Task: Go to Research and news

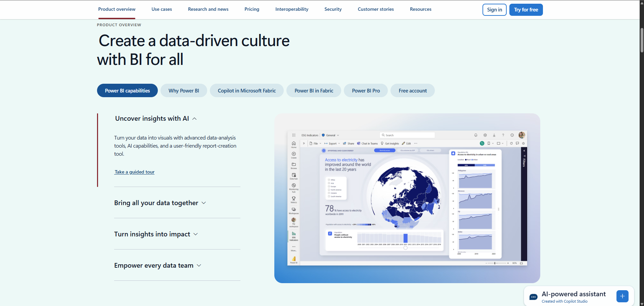Action: 208,9
